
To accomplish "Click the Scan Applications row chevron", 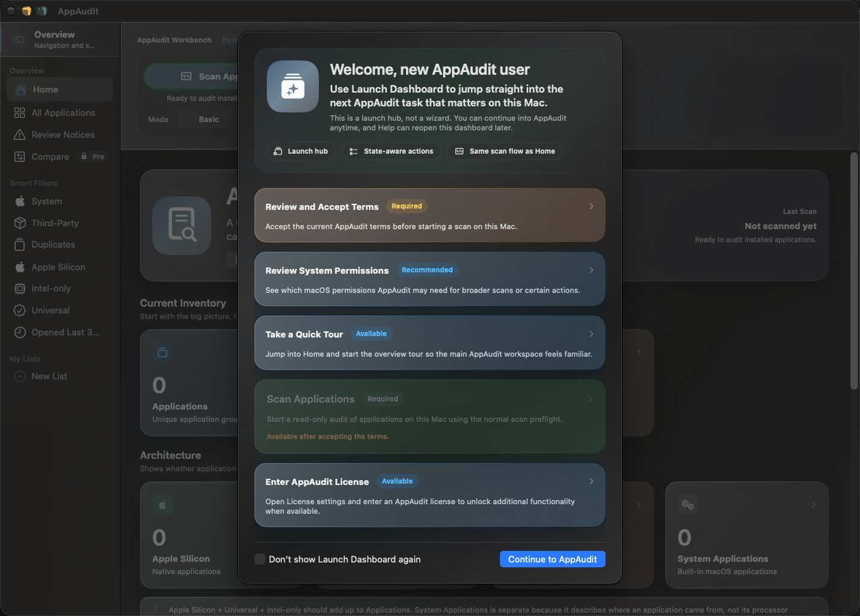I will [590, 399].
